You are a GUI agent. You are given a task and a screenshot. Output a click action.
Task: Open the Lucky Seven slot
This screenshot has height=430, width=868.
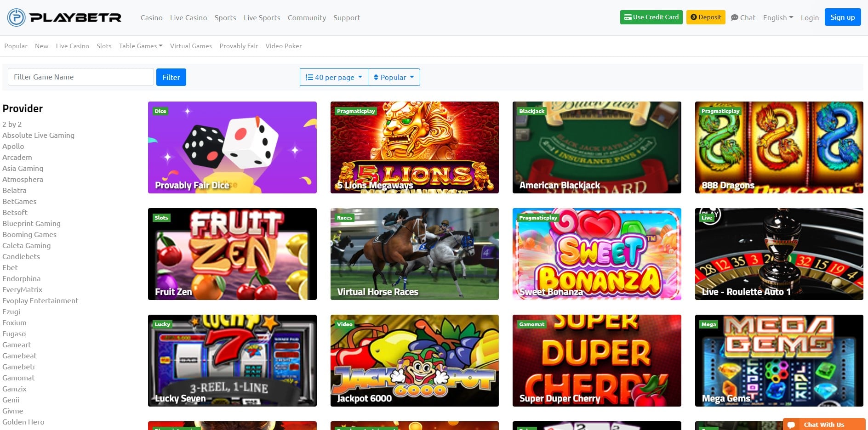click(x=232, y=361)
